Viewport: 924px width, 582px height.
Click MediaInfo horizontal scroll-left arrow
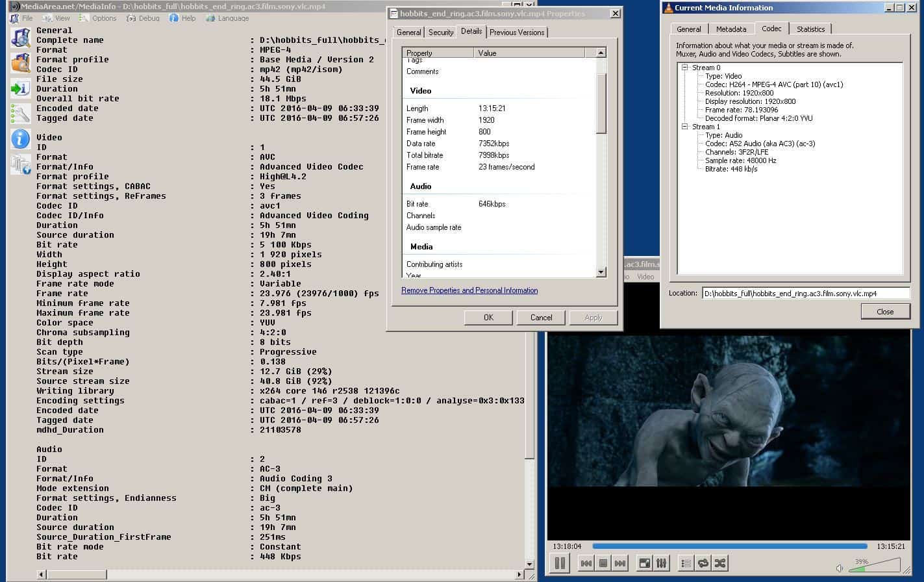(42, 575)
